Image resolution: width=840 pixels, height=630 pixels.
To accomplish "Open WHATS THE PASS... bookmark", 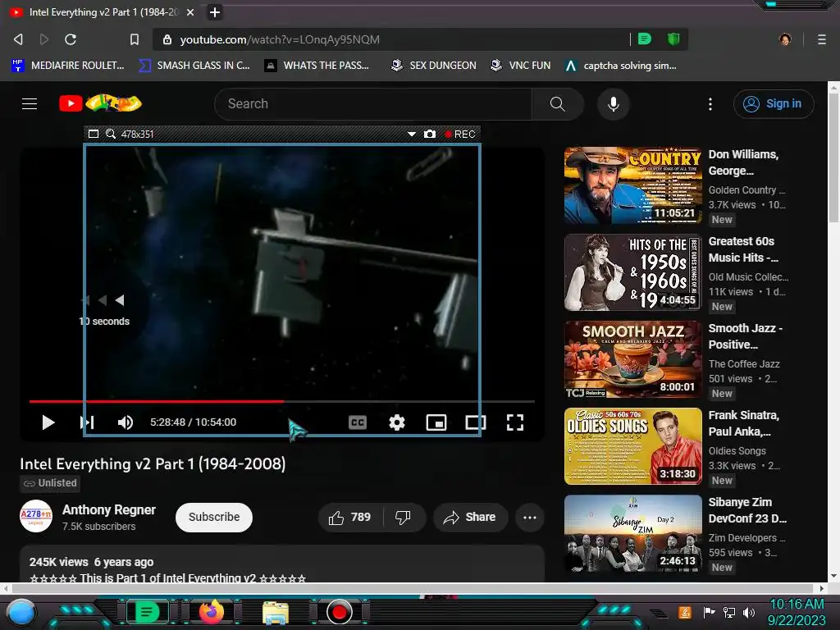I will [x=317, y=66].
